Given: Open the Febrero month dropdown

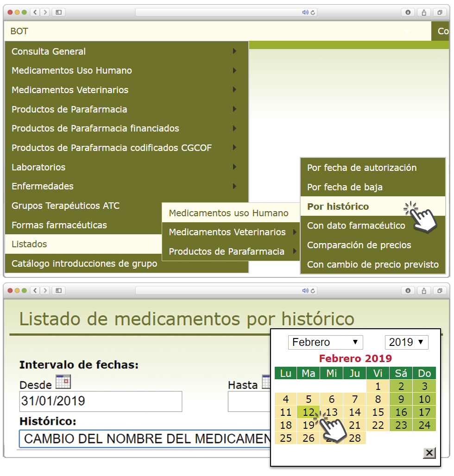Looking at the screenshot, I should pyautogui.click(x=325, y=343).
